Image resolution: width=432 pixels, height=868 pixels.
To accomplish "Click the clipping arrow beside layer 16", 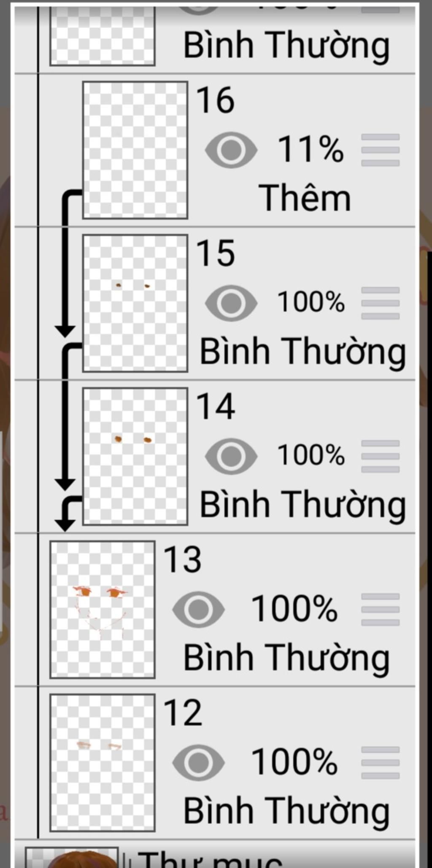I will click(66, 261).
